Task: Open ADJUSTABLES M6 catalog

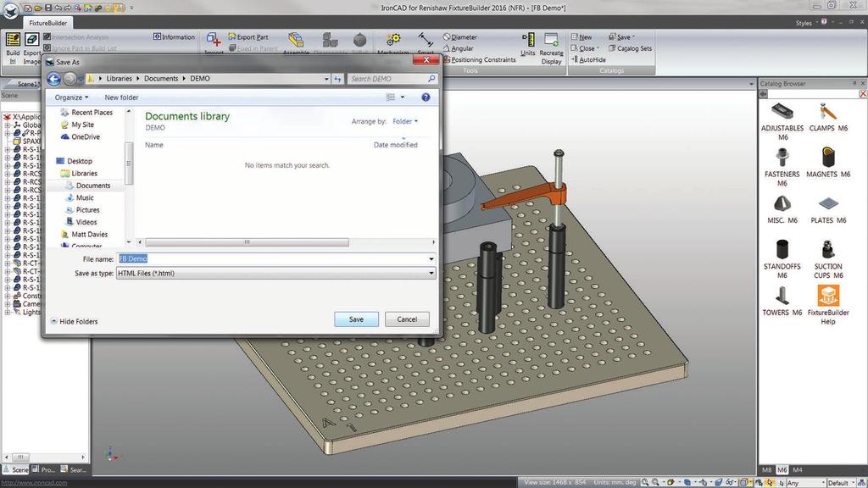Action: [782, 121]
